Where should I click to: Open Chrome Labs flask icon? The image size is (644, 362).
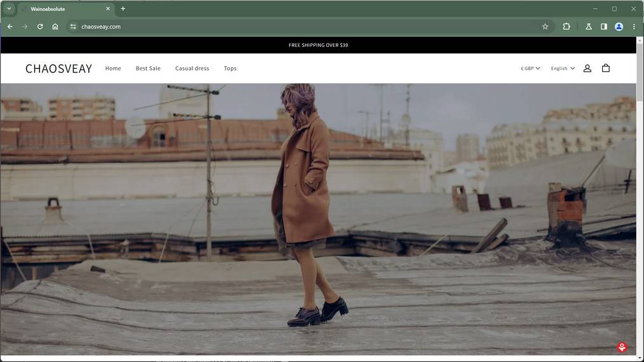click(x=589, y=27)
